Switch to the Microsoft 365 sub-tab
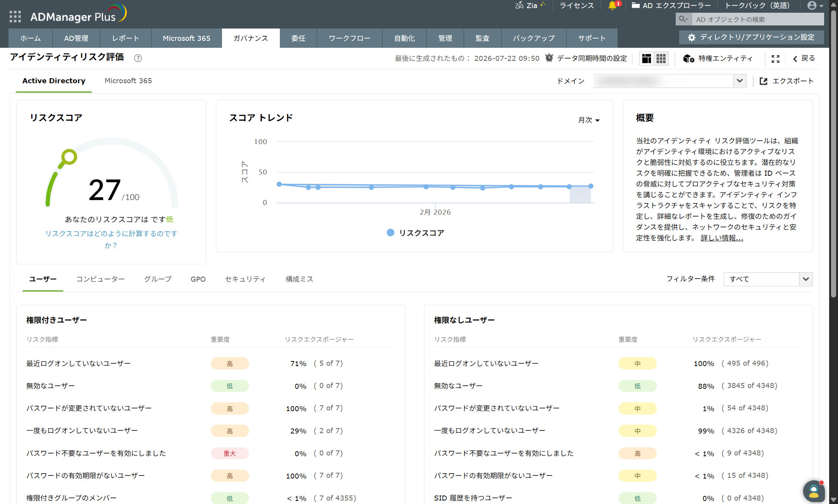The height and width of the screenshot is (504, 838). (x=128, y=81)
